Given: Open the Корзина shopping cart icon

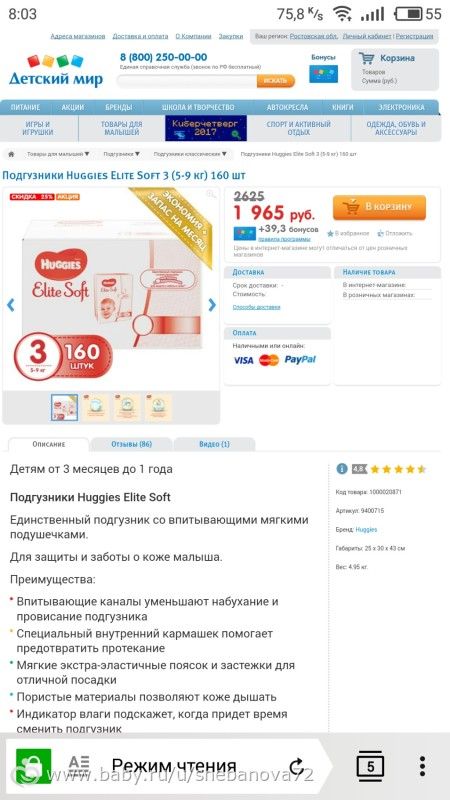Looking at the screenshot, I should tap(366, 58).
